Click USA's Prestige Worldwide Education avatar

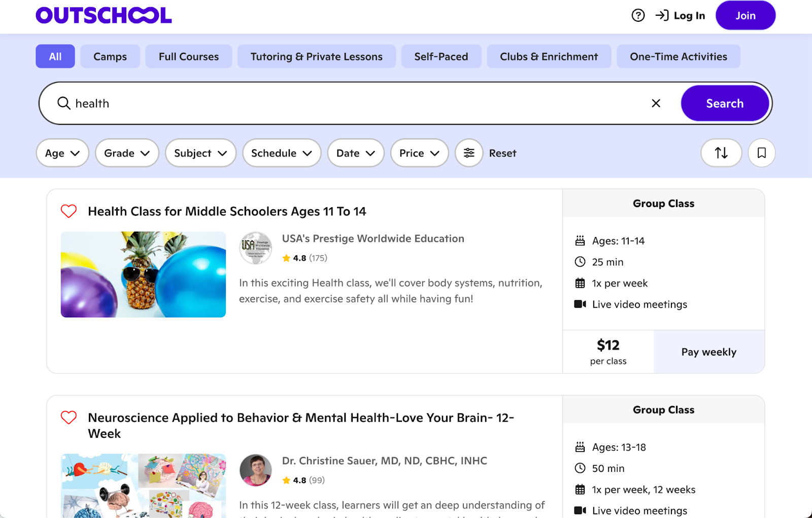coord(256,248)
